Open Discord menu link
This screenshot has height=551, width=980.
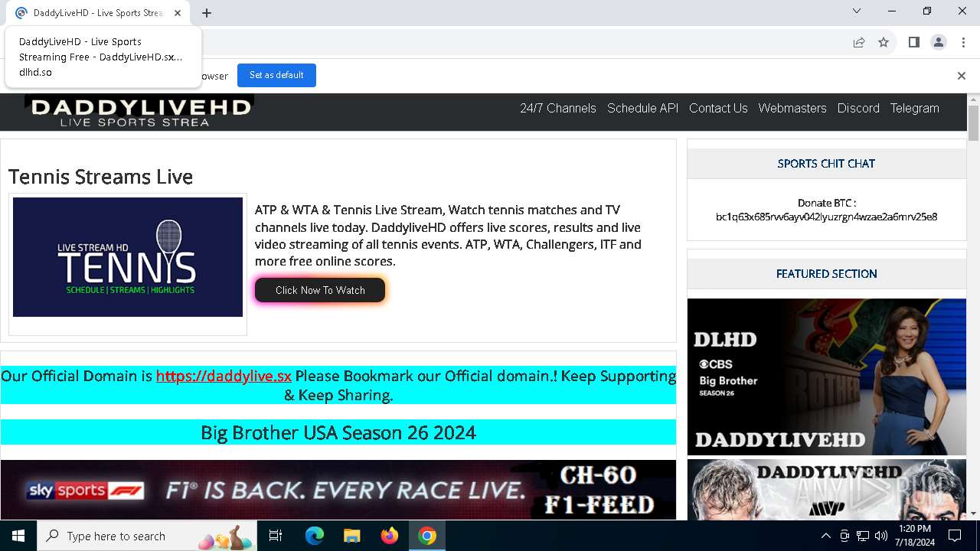point(858,108)
